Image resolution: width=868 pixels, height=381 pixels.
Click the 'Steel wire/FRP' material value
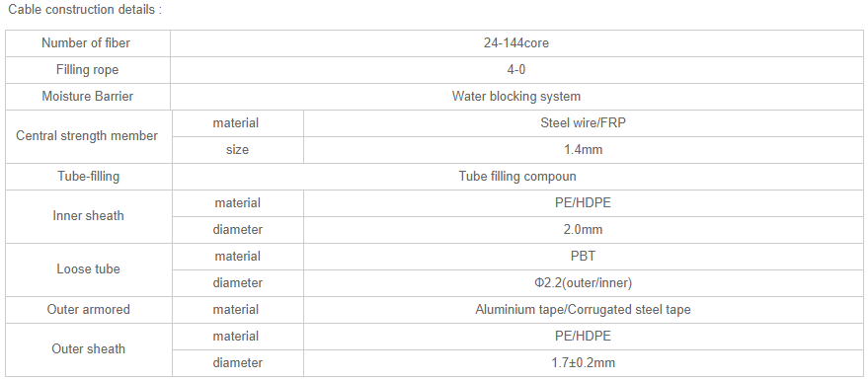[583, 123]
